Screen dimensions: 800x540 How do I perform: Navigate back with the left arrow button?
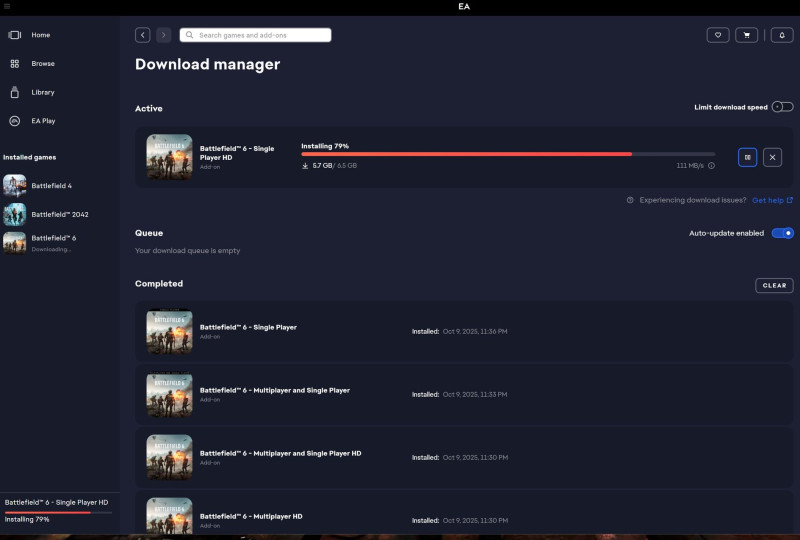tap(143, 35)
